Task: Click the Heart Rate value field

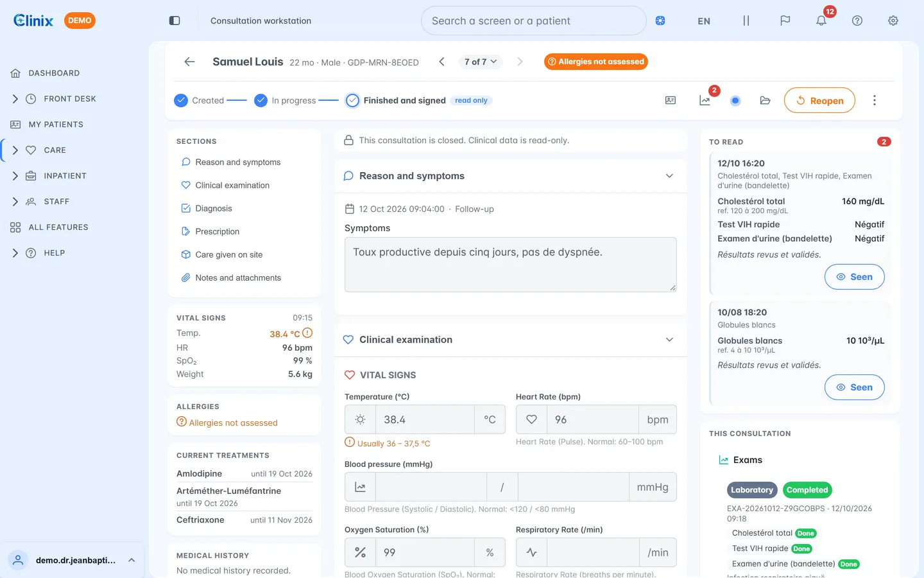Action: 593,419
